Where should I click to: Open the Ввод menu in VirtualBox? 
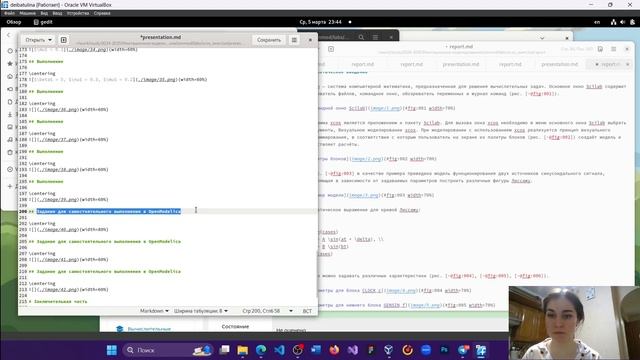click(57, 13)
